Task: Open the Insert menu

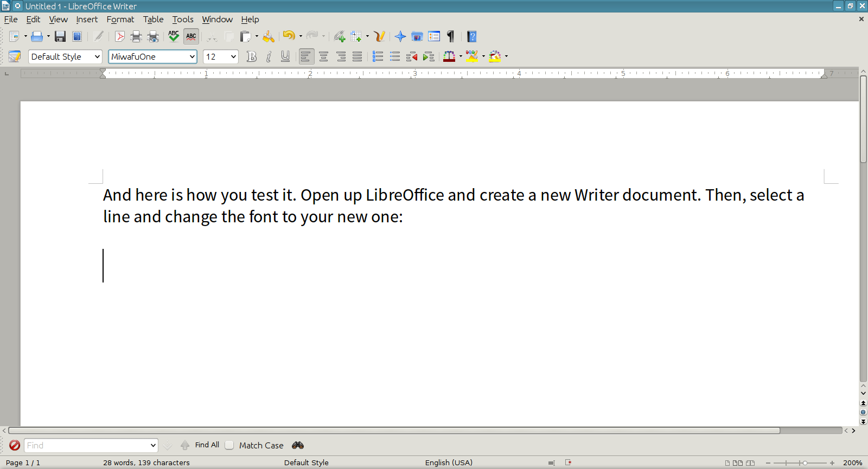Action: (87, 20)
